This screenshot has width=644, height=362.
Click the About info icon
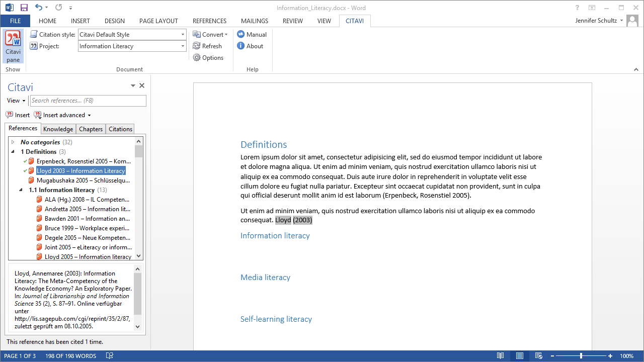pyautogui.click(x=241, y=46)
